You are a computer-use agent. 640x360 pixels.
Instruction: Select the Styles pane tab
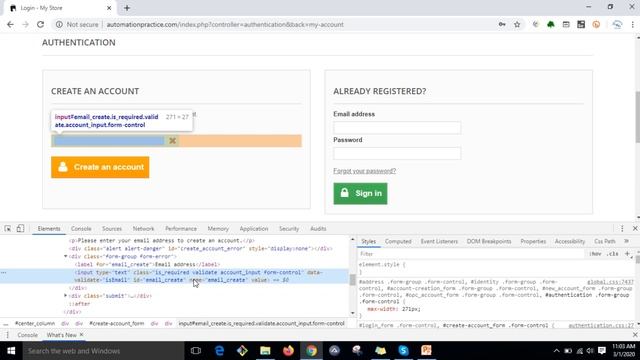369,242
